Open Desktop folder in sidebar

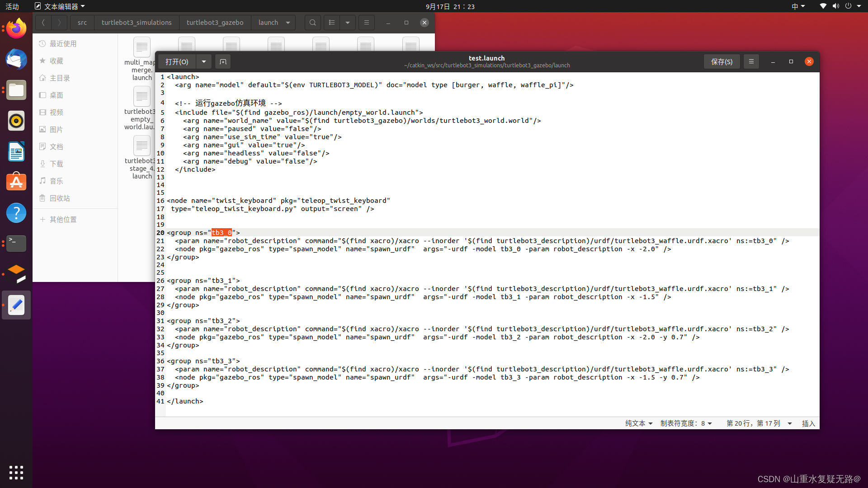(x=75, y=95)
